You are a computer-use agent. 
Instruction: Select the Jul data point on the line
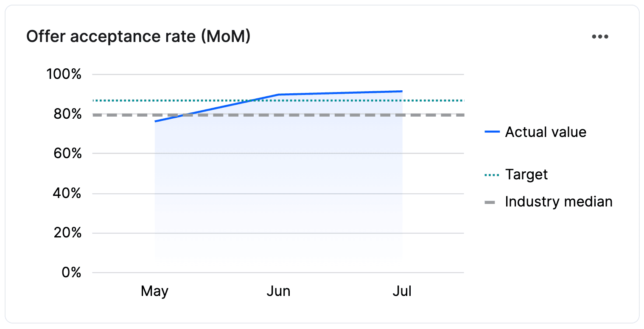(x=401, y=91)
